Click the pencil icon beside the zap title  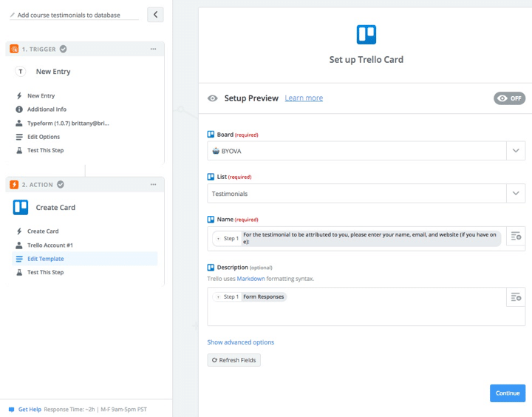[13, 15]
